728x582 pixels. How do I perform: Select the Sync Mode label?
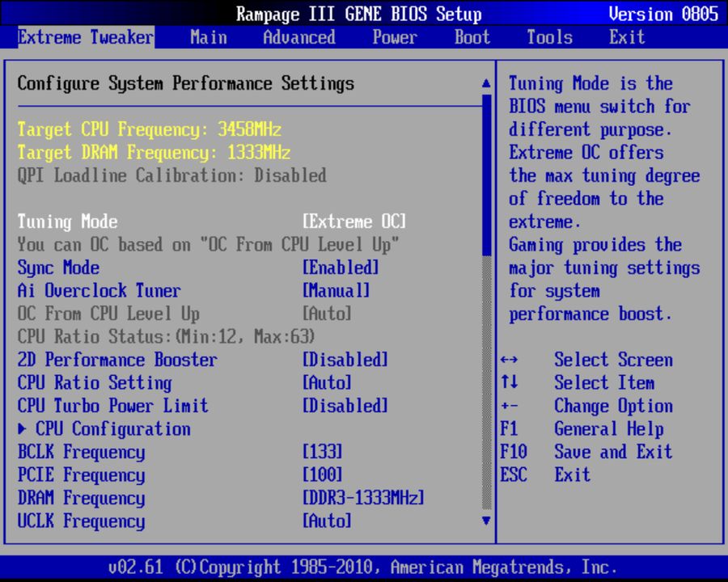click(x=58, y=268)
